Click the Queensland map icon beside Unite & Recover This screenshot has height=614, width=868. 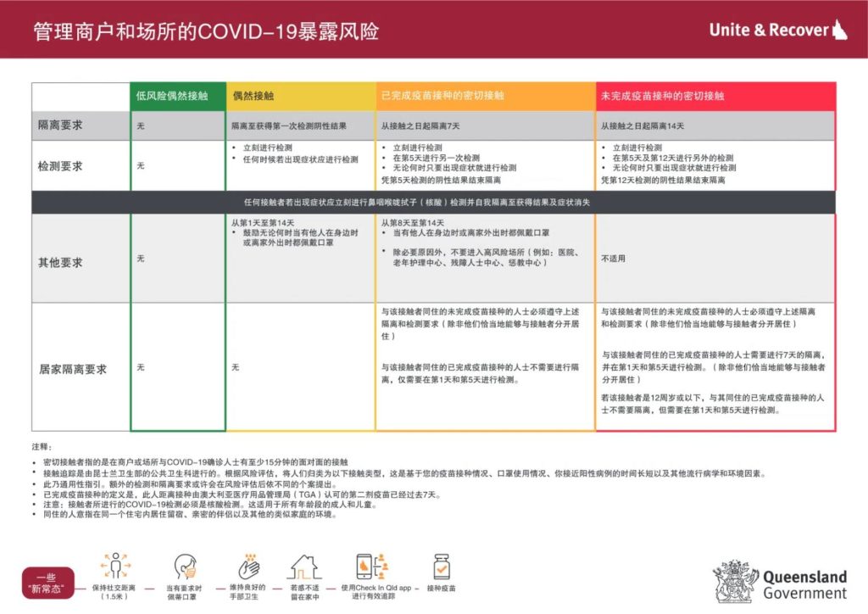pyautogui.click(x=840, y=30)
